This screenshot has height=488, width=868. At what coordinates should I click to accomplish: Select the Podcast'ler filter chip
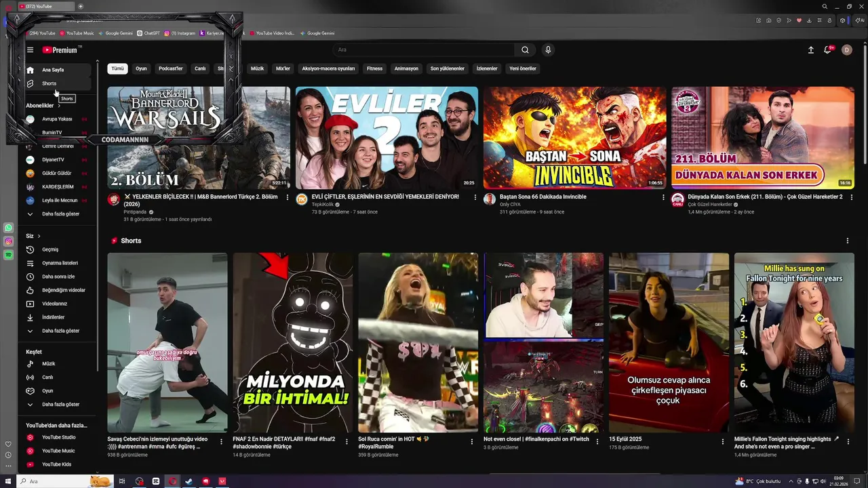pyautogui.click(x=171, y=68)
